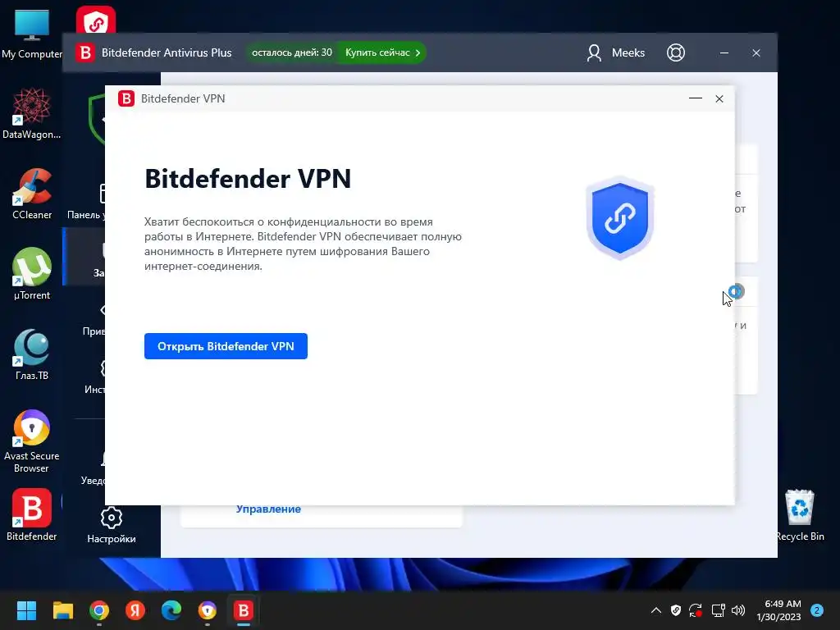The height and width of the screenshot is (630, 840).
Task: Close the Bitdefender VPN dialog
Action: point(719,98)
